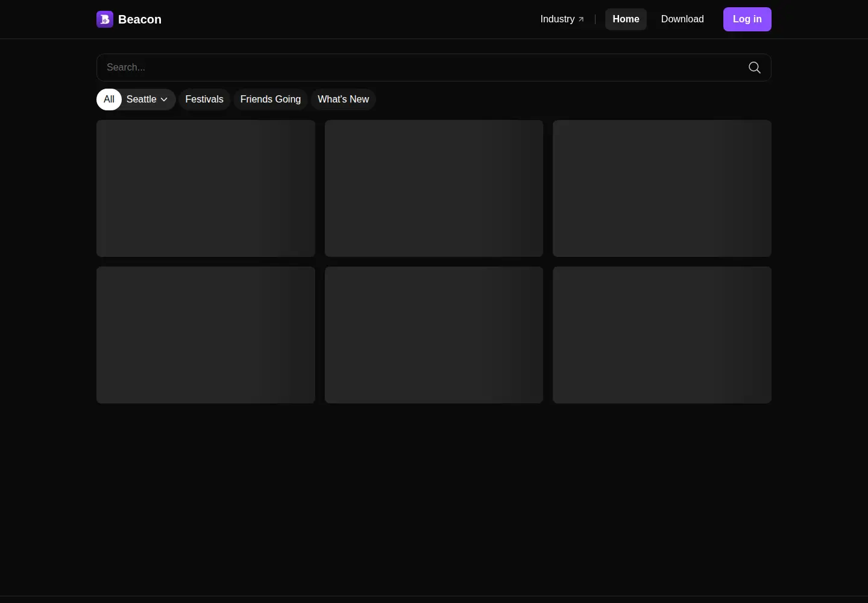Viewport: 868px width, 603px height.
Task: Click the Beacon logo icon
Action: (105, 19)
